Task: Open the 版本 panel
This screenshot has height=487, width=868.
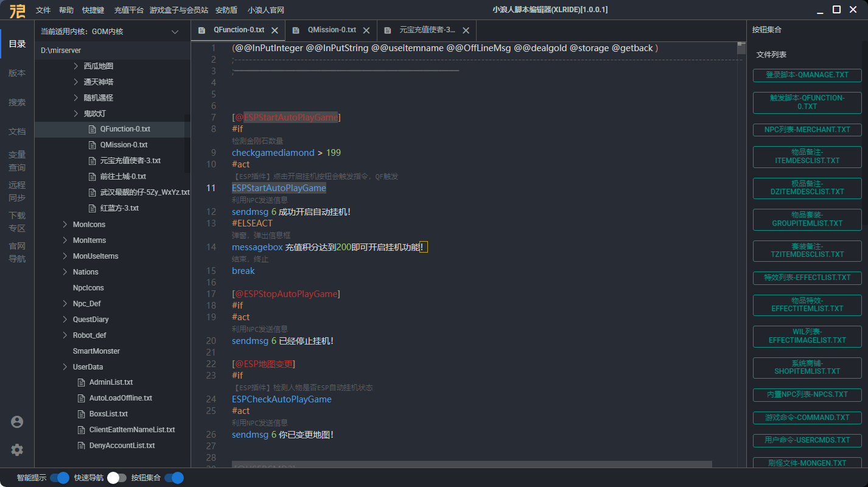Action: [x=16, y=73]
